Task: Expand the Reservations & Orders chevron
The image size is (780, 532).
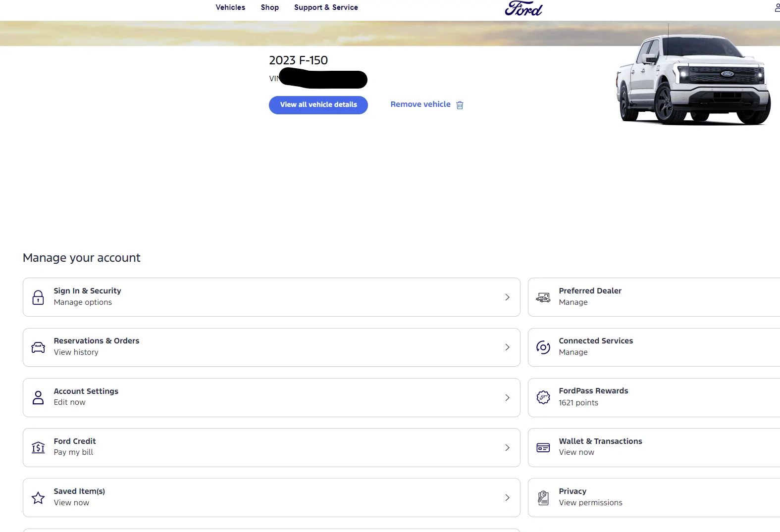Action: (x=507, y=347)
